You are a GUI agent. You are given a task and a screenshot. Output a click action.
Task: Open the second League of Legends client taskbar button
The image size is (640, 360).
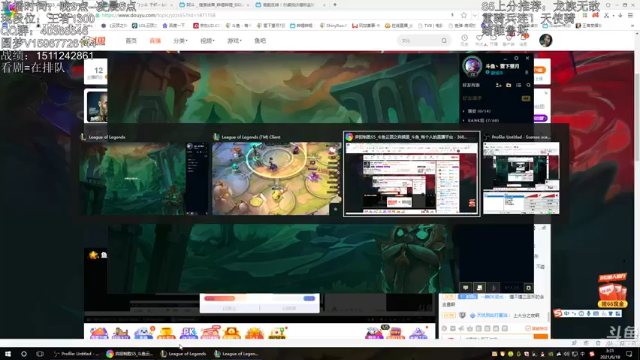[x=237, y=354]
